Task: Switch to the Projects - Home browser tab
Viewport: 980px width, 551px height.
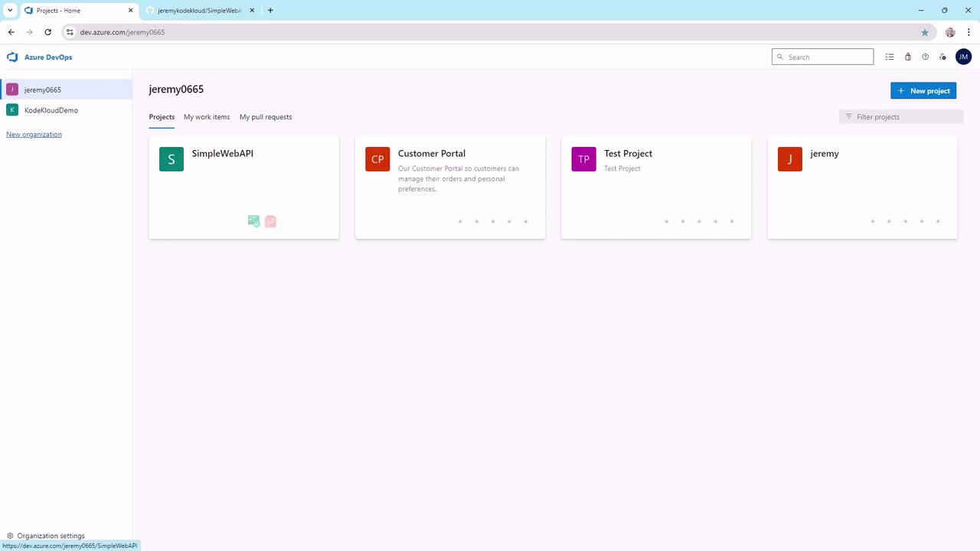Action: [x=78, y=11]
